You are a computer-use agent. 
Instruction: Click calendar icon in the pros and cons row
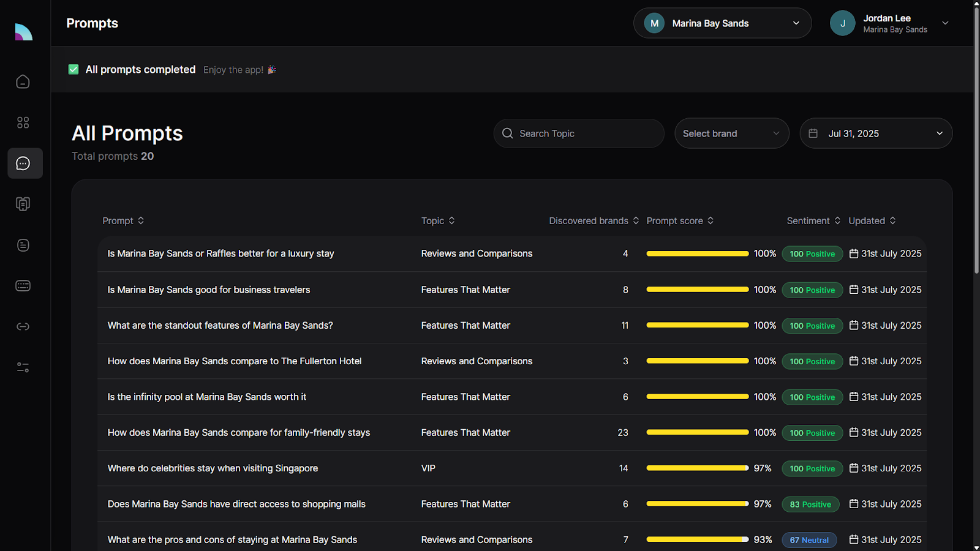click(854, 539)
